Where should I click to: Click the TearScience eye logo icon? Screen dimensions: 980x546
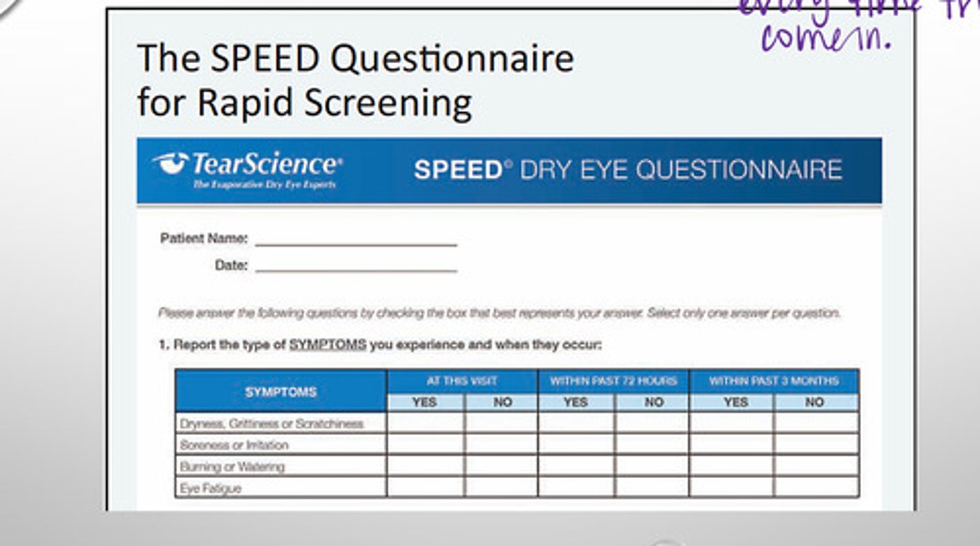coord(171,163)
